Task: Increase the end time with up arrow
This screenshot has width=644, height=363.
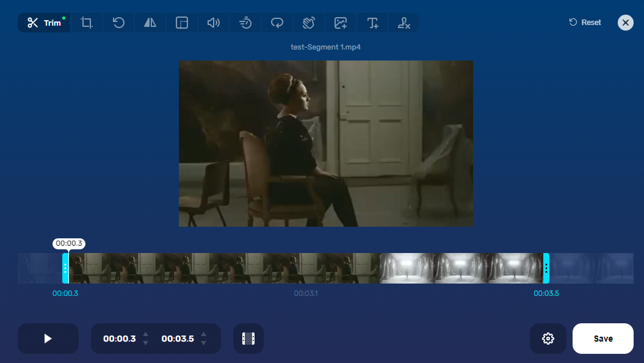Action: (204, 334)
